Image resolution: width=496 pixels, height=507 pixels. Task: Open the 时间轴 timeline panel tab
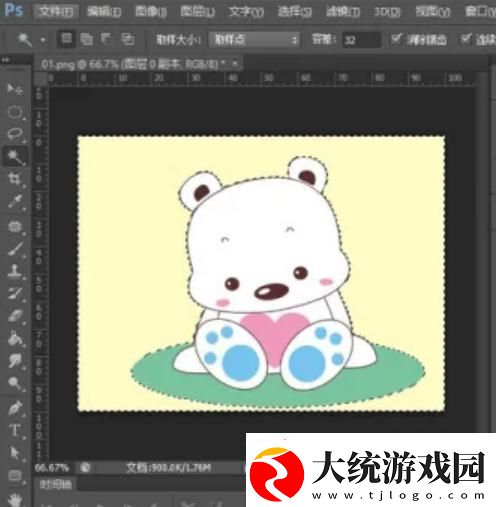[56, 484]
